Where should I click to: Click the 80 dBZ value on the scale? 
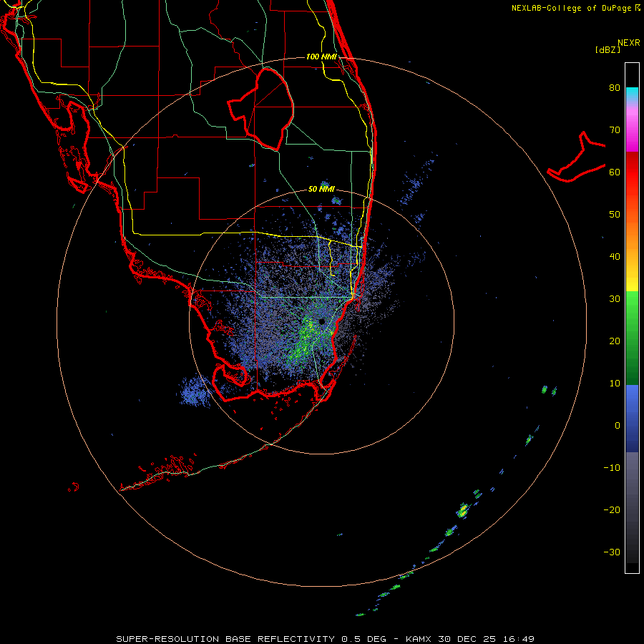pyautogui.click(x=615, y=88)
